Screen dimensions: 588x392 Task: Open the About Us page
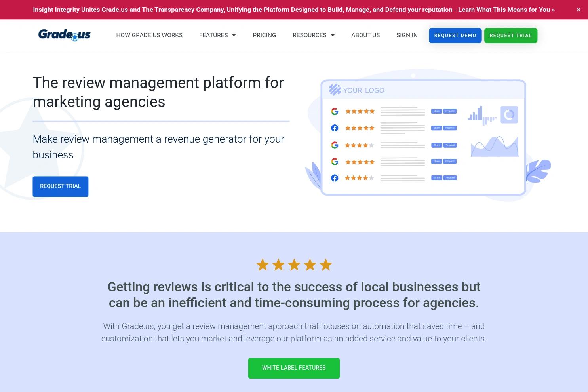tap(365, 35)
